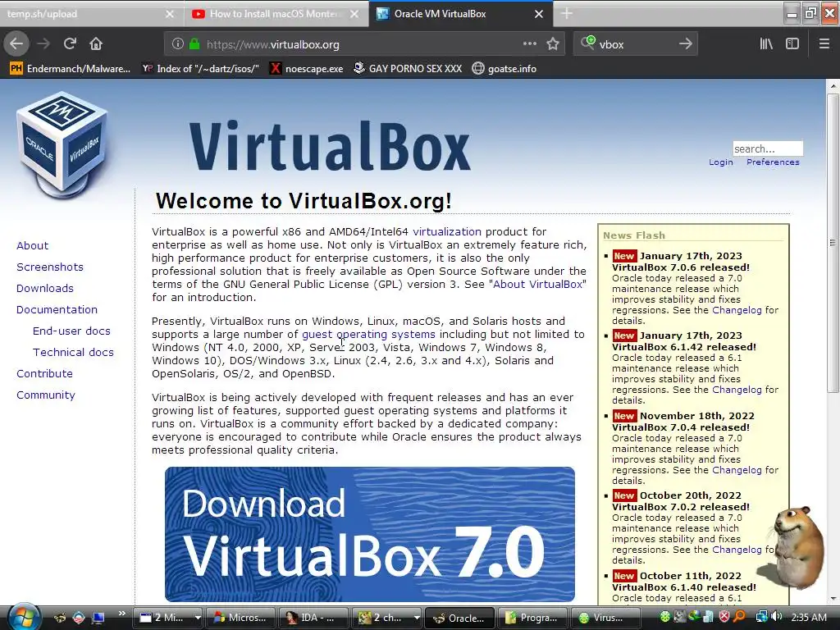Click the browser search box containing vbox
The height and width of the screenshot is (630, 840).
(635, 44)
